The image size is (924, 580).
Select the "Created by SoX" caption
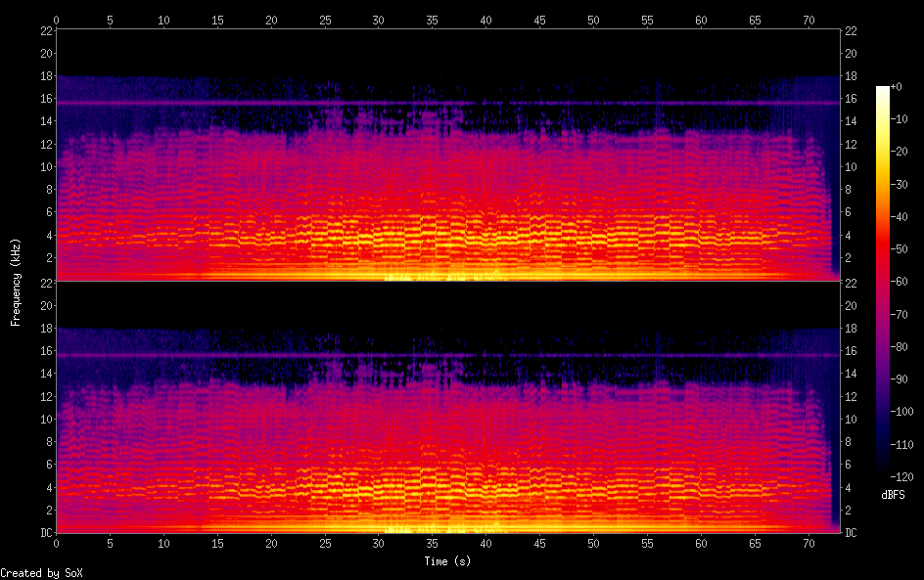(x=41, y=573)
